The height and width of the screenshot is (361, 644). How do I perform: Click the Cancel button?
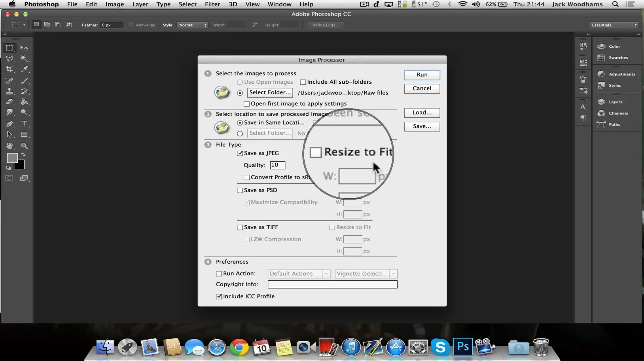click(422, 88)
